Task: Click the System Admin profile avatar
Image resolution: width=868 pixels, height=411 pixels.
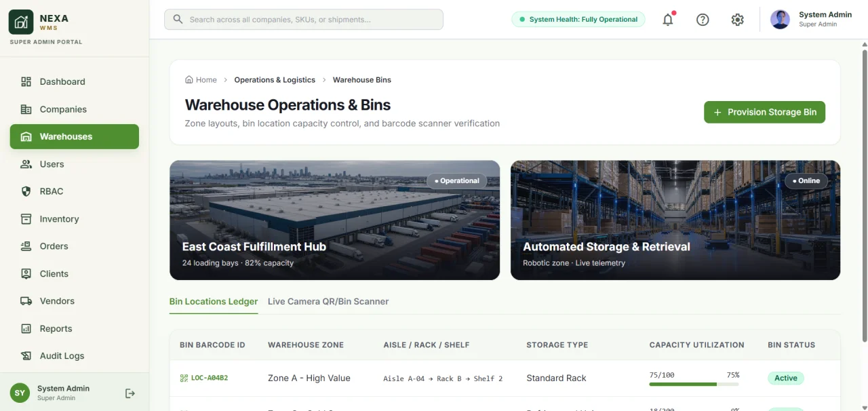Action: [781, 20]
